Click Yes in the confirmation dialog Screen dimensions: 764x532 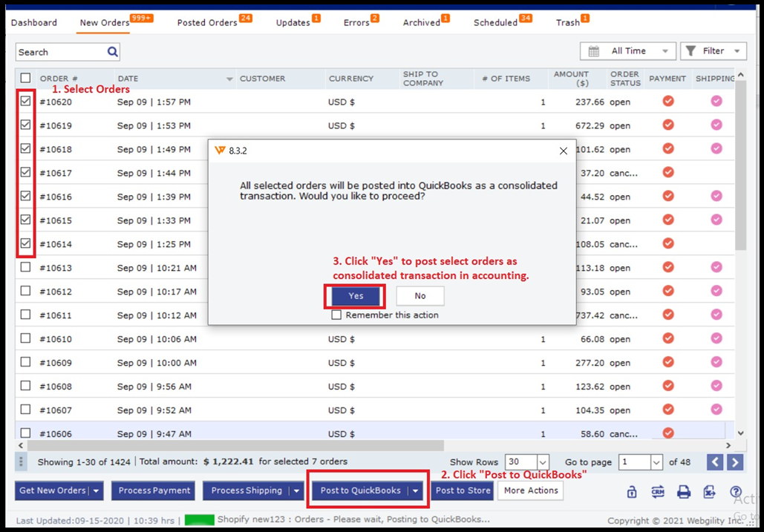356,296
